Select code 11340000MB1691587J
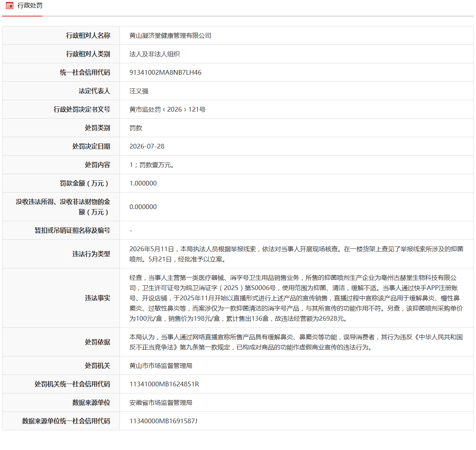 coord(164,421)
